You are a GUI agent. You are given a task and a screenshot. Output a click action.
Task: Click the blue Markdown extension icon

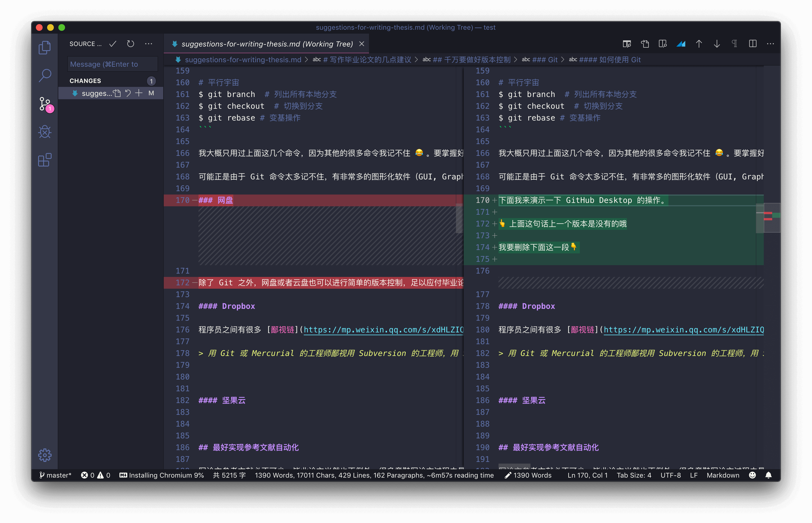(x=681, y=44)
